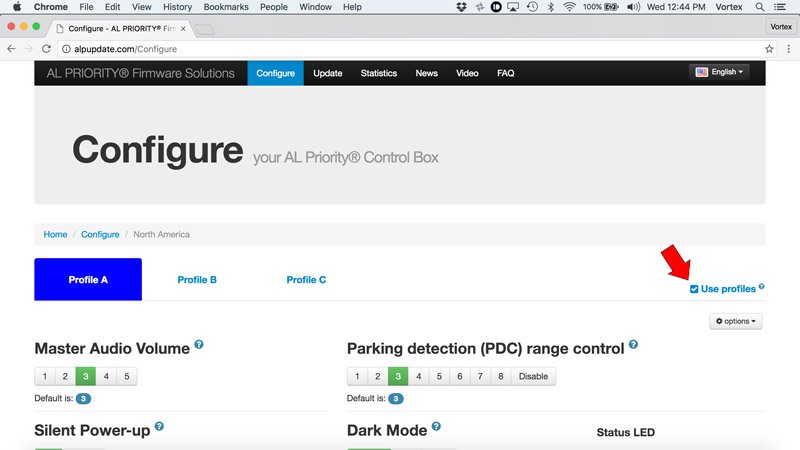Click Configure breadcrumb link
800x450 pixels.
[100, 234]
